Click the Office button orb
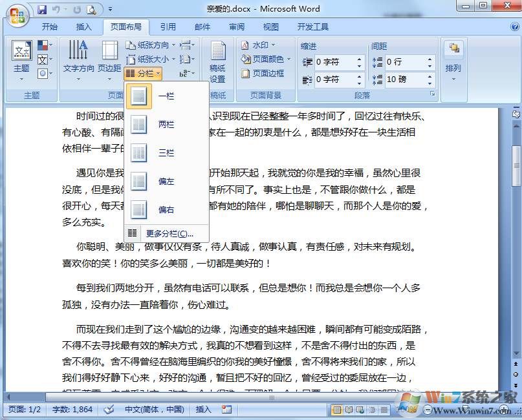 [x=17, y=16]
